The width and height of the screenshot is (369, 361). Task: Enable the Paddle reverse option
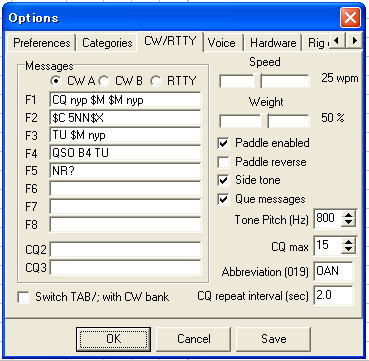(x=223, y=162)
